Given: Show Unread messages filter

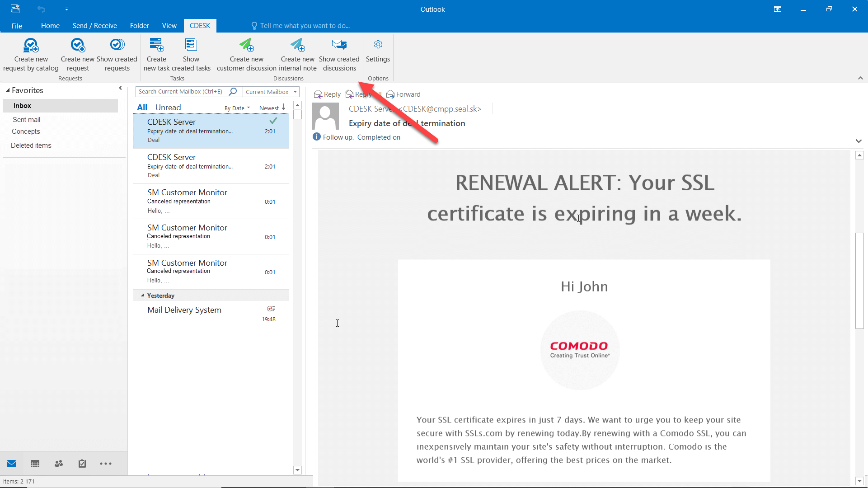Looking at the screenshot, I should [168, 108].
